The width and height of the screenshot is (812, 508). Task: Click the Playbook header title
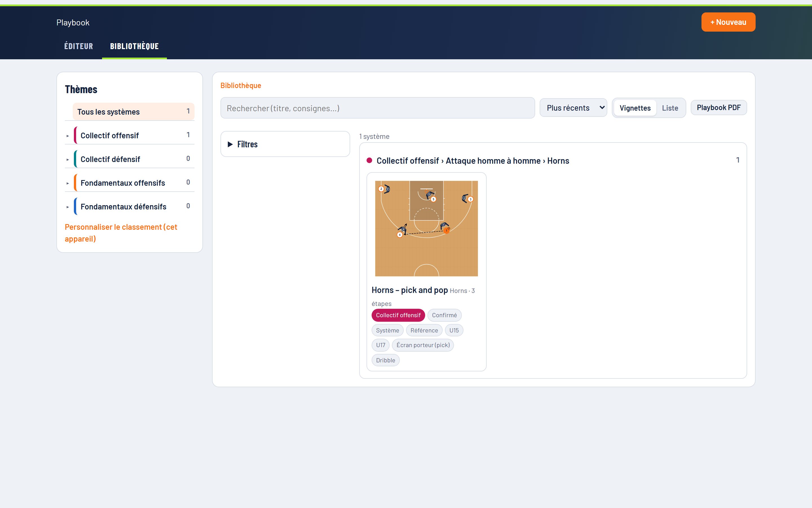[x=73, y=23]
